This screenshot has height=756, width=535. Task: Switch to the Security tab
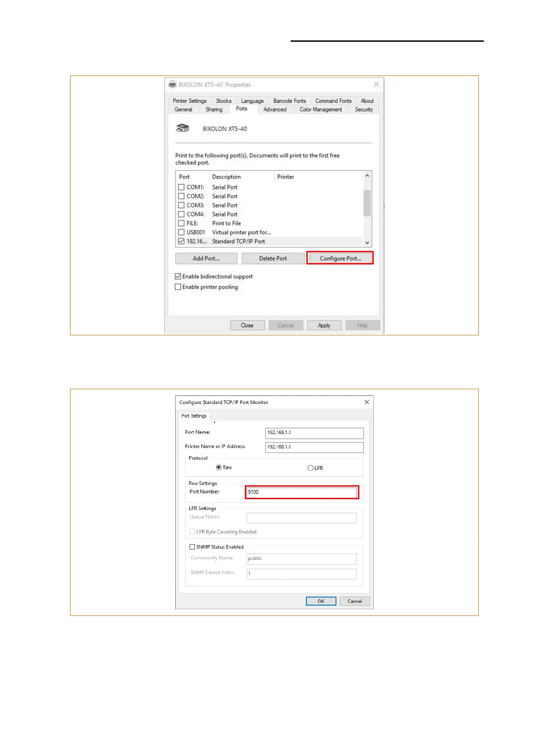coord(364,110)
